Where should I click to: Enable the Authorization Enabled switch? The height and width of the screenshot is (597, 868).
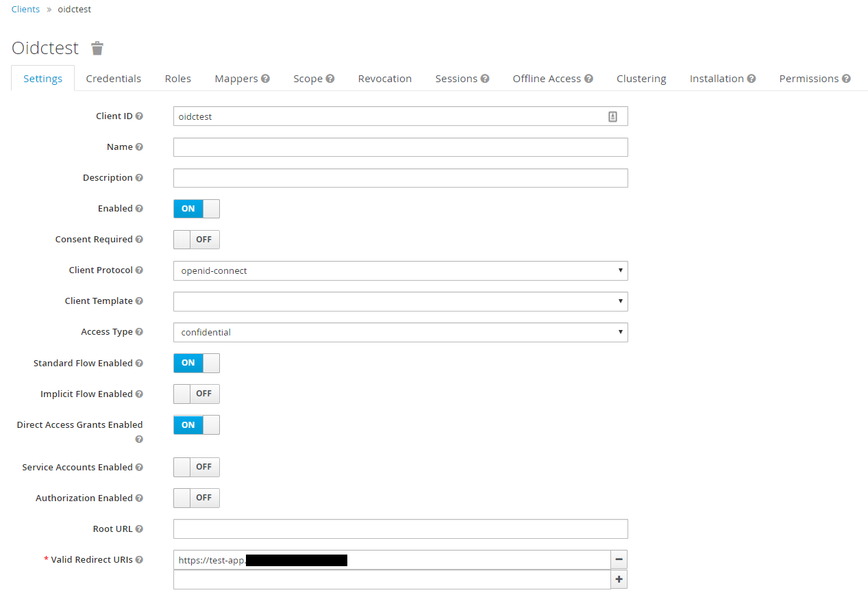[x=196, y=498]
